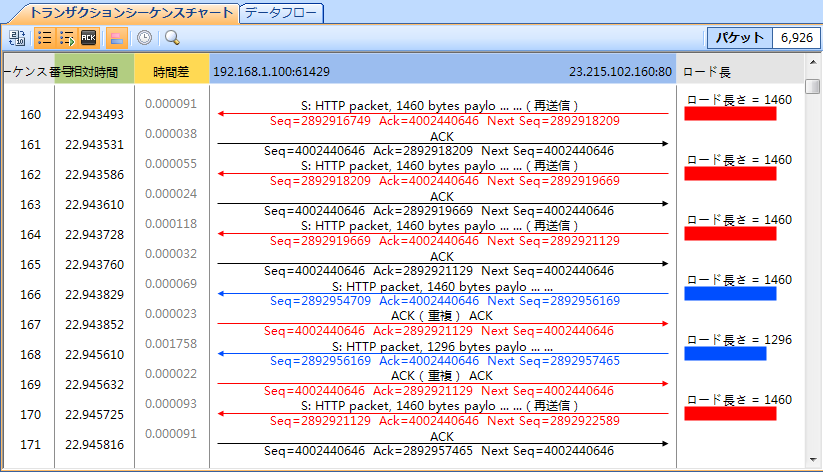Click the 時間差 column header

[171, 72]
